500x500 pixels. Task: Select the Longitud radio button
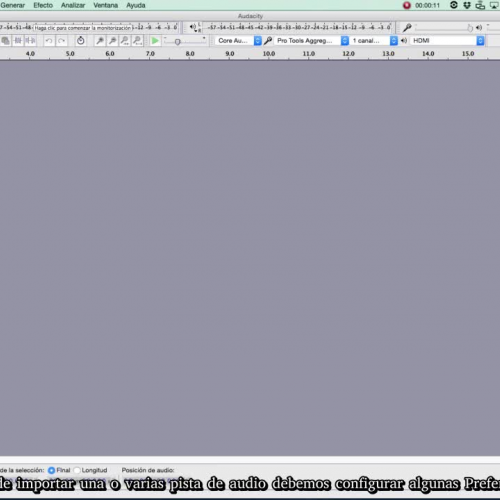pos(77,470)
